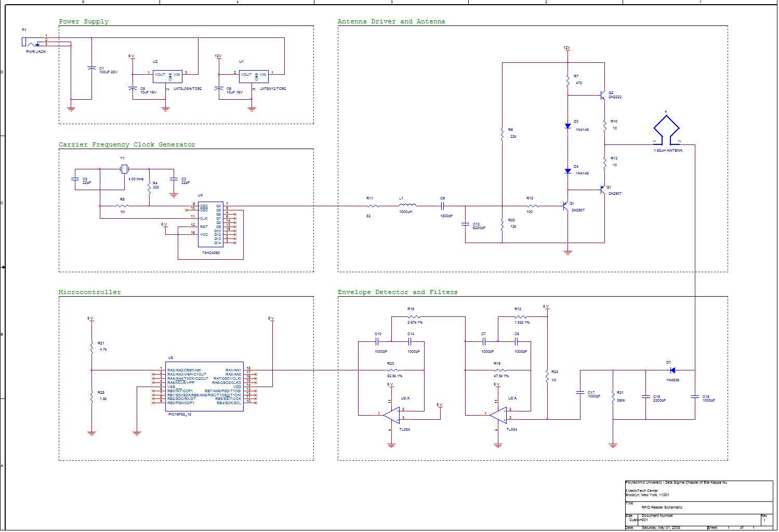This screenshot has height=532, width=779.
Task: Select capacitor C1 100uF 25V
Action: [92, 69]
